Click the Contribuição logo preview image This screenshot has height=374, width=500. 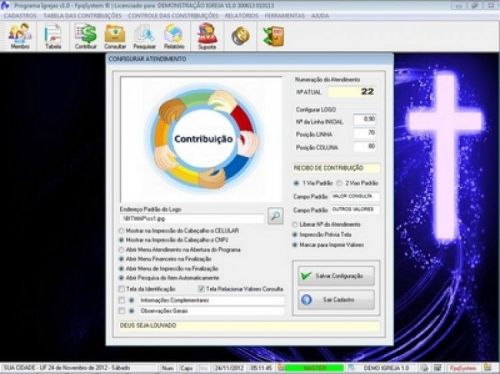201,139
